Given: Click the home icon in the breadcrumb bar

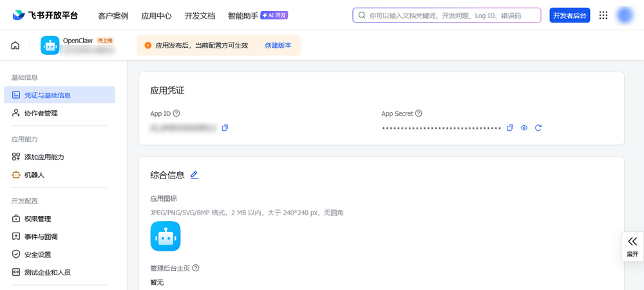Looking at the screenshot, I should tap(15, 45).
